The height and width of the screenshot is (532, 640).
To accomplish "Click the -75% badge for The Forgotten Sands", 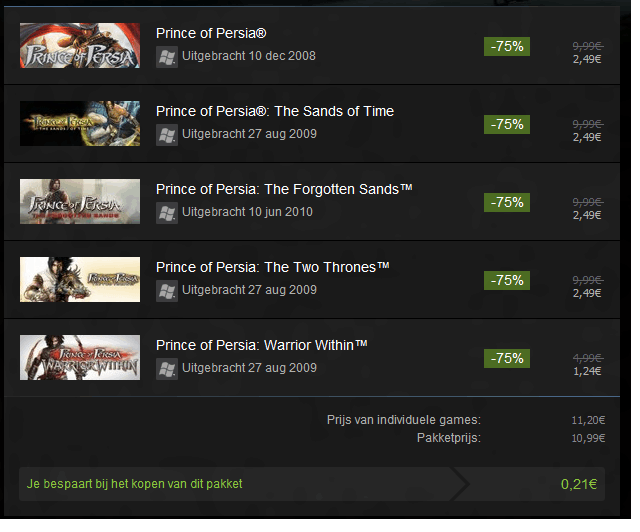I will 506,202.
